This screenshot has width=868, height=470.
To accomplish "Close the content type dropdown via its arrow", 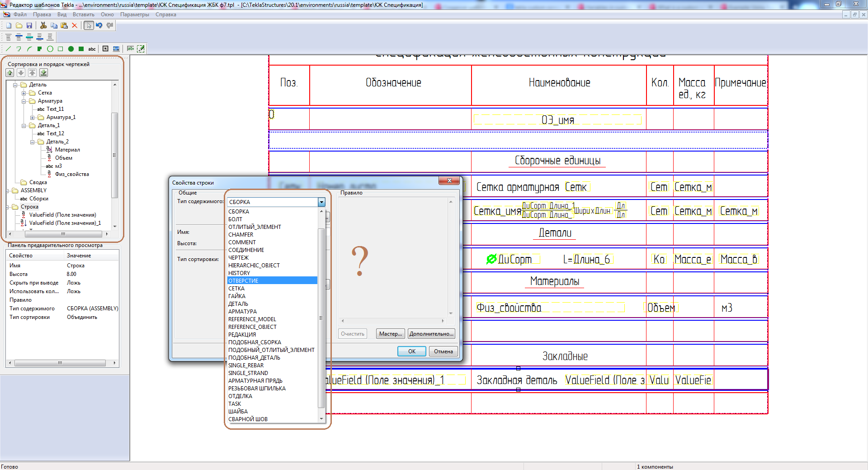I will [x=321, y=202].
